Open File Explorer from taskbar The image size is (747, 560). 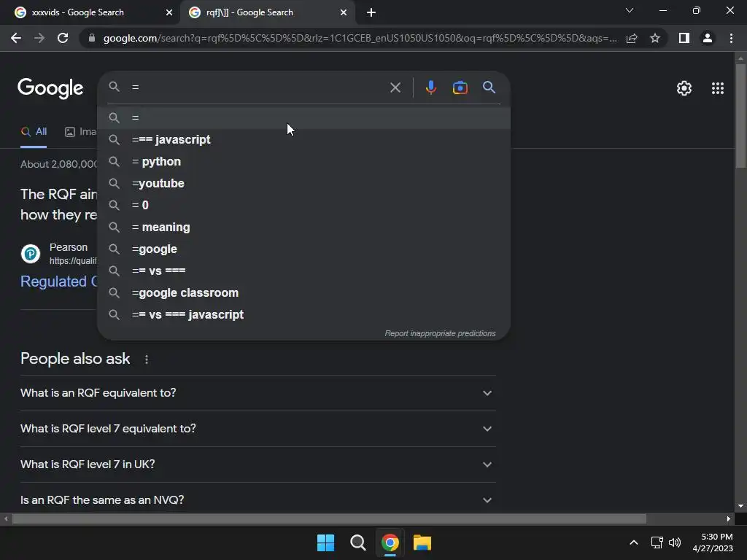pos(422,542)
